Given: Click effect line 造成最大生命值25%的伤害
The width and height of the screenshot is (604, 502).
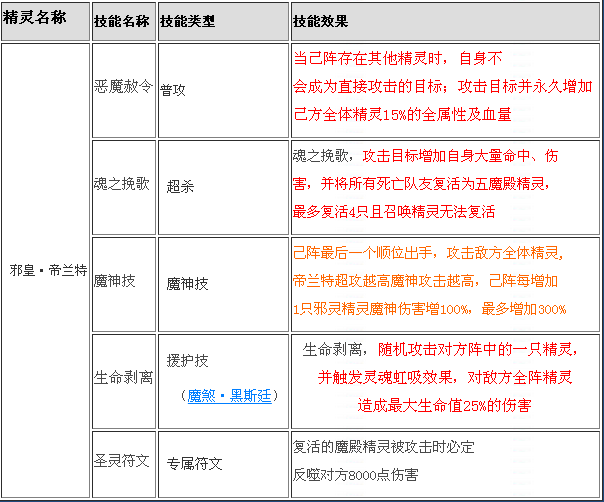Looking at the screenshot, I should 445,405.
